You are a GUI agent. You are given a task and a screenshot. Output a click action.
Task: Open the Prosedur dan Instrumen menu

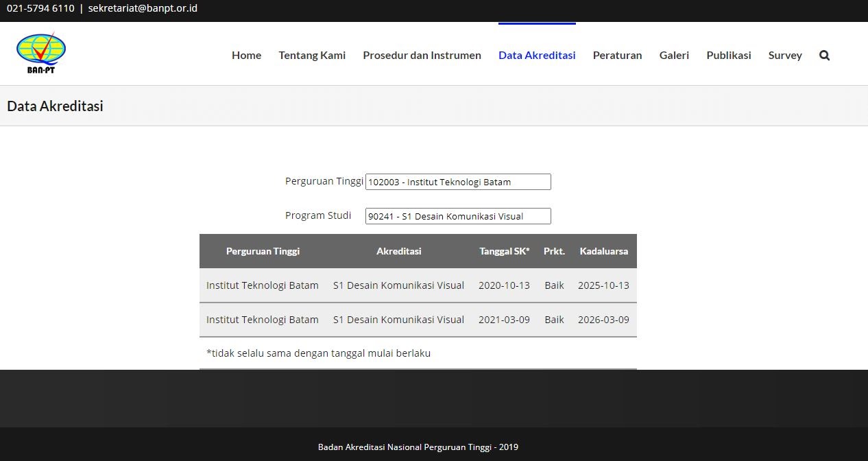422,55
